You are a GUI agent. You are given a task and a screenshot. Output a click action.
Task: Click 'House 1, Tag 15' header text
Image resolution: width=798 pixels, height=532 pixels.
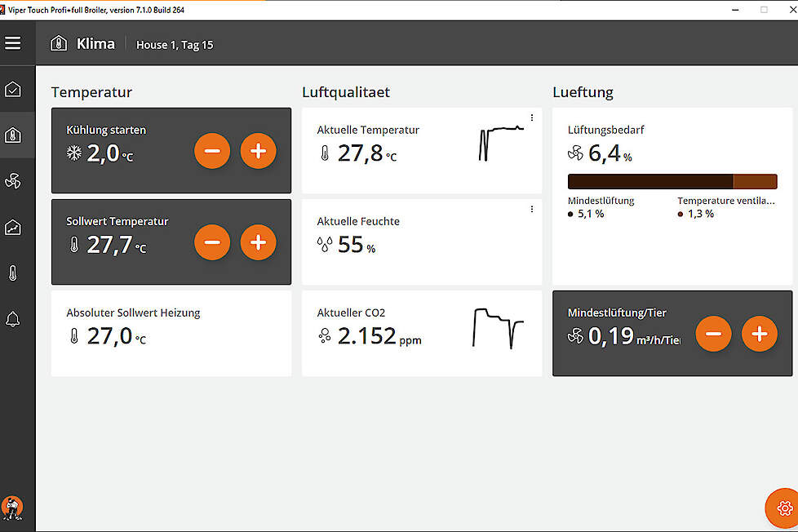(175, 45)
